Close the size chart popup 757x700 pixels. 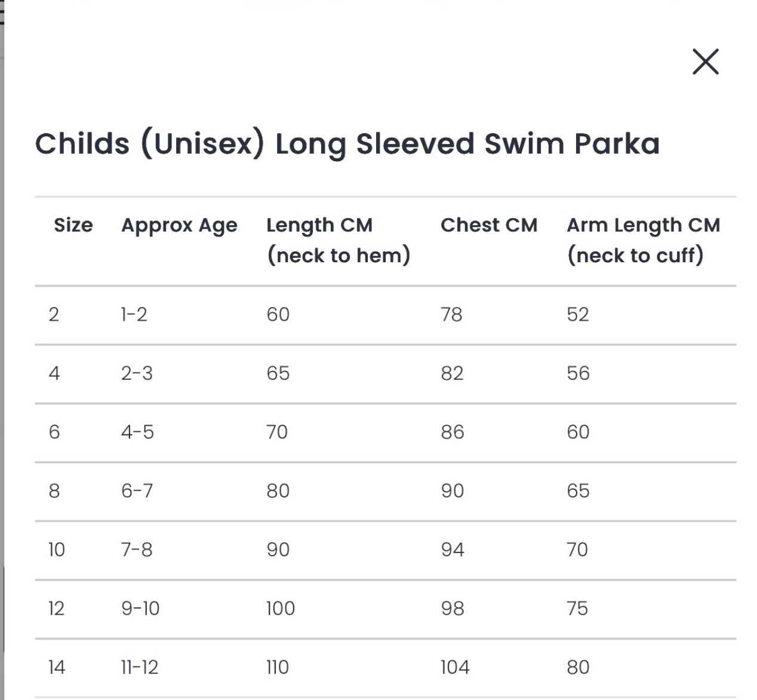coord(705,62)
